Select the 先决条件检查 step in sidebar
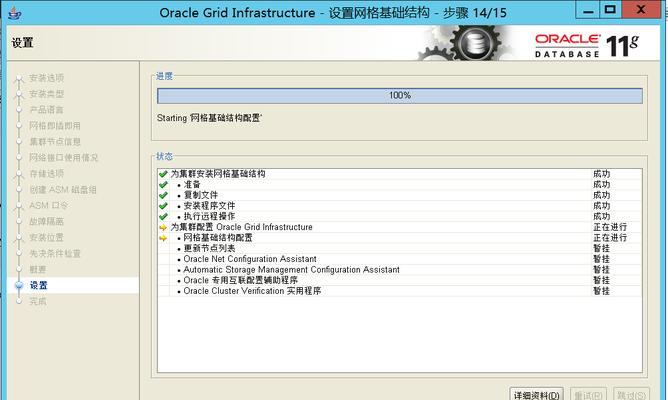 coord(55,253)
